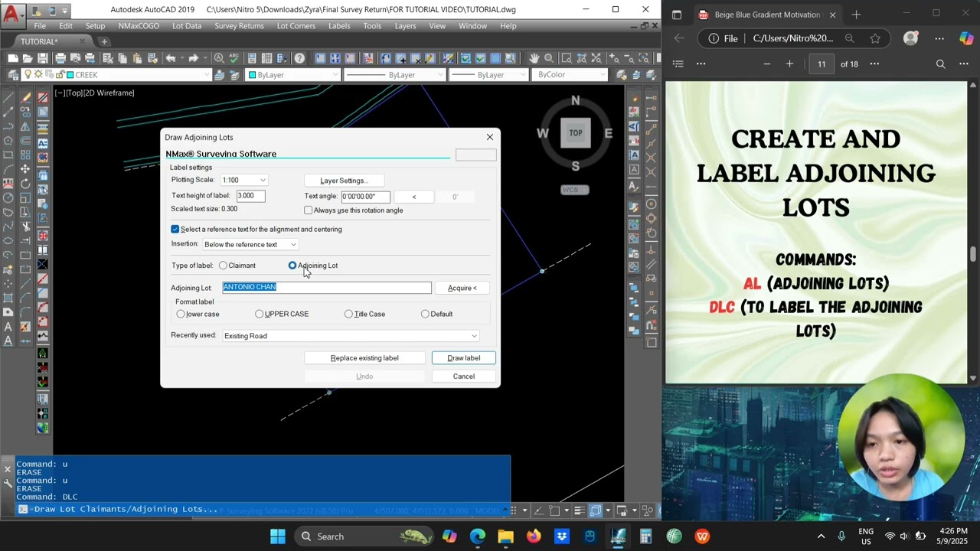Open the Insertion Below the reference text dropdown
The image size is (980, 551).
250,244
